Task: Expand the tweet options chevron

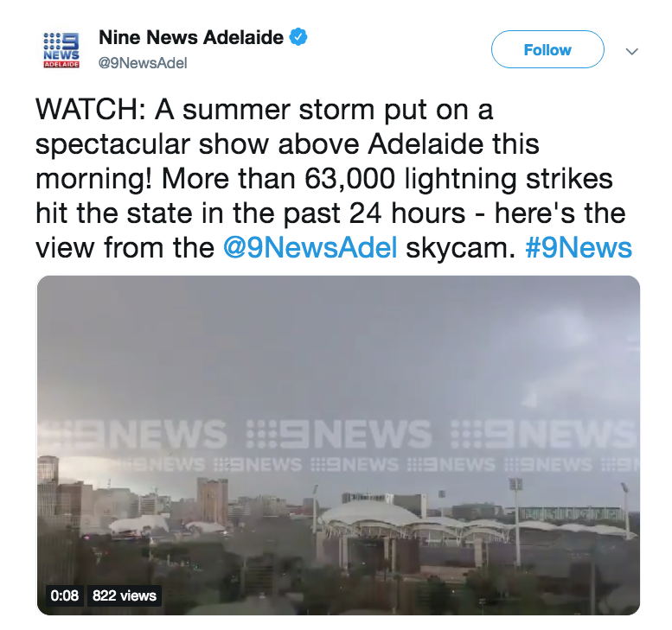Action: pyautogui.click(x=631, y=51)
